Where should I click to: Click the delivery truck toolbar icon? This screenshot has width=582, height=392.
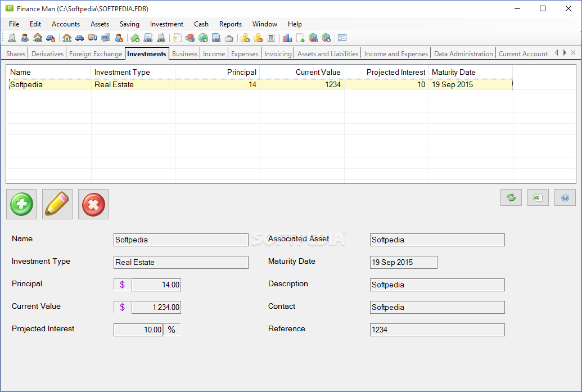click(92, 38)
